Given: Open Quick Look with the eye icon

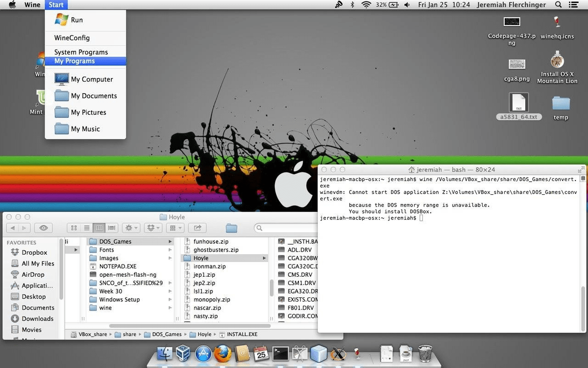Looking at the screenshot, I should tap(43, 228).
